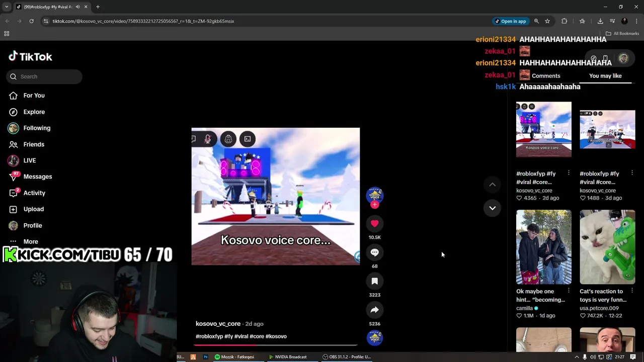The width and height of the screenshot is (644, 362).
Task: Open browser Downloads icon
Action: pyautogui.click(x=600, y=21)
